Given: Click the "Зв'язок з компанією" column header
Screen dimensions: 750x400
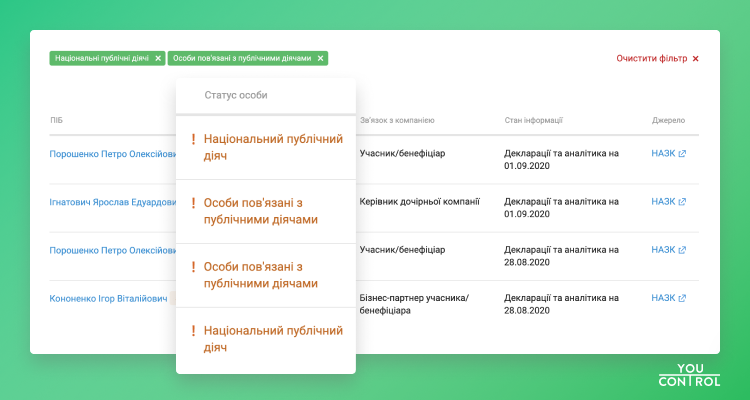Looking at the screenshot, I should pos(396,120).
